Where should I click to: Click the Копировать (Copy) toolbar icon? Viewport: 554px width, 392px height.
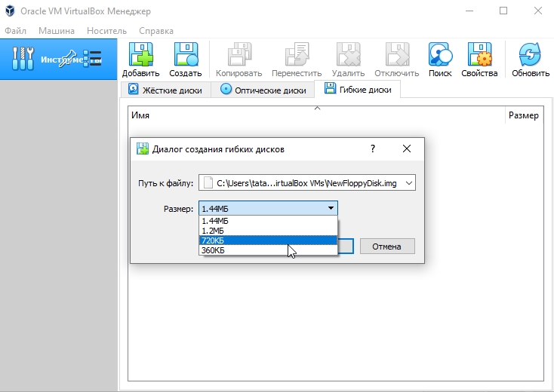pyautogui.click(x=239, y=55)
